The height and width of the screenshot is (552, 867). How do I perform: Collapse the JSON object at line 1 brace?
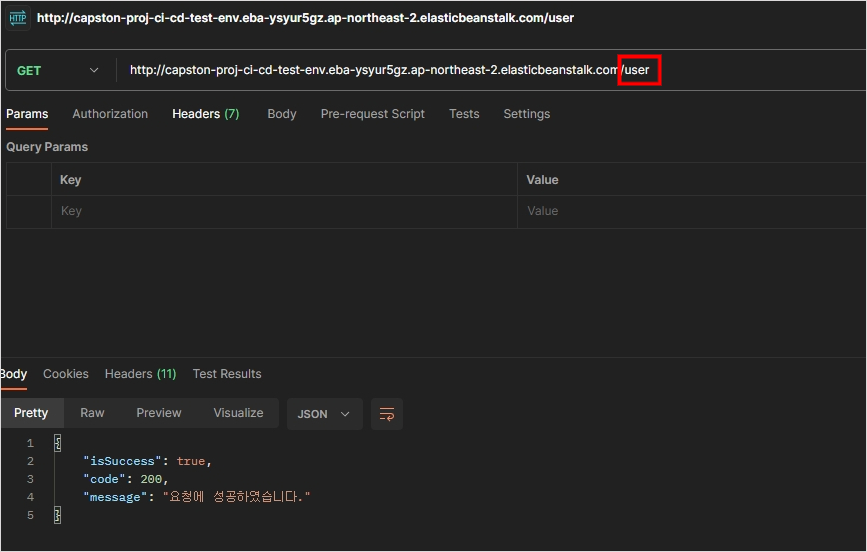58,443
